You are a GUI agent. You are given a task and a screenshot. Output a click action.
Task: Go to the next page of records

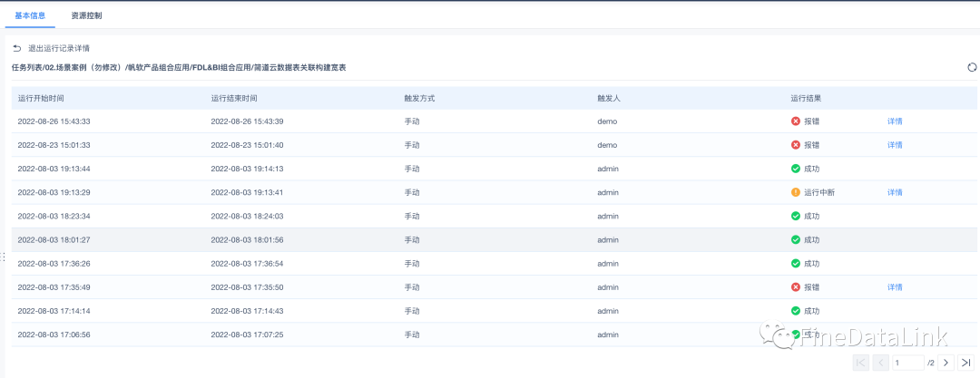[x=946, y=363]
